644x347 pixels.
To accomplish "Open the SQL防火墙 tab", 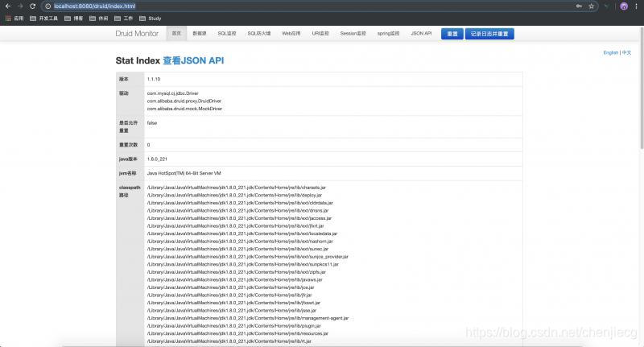I will point(259,33).
